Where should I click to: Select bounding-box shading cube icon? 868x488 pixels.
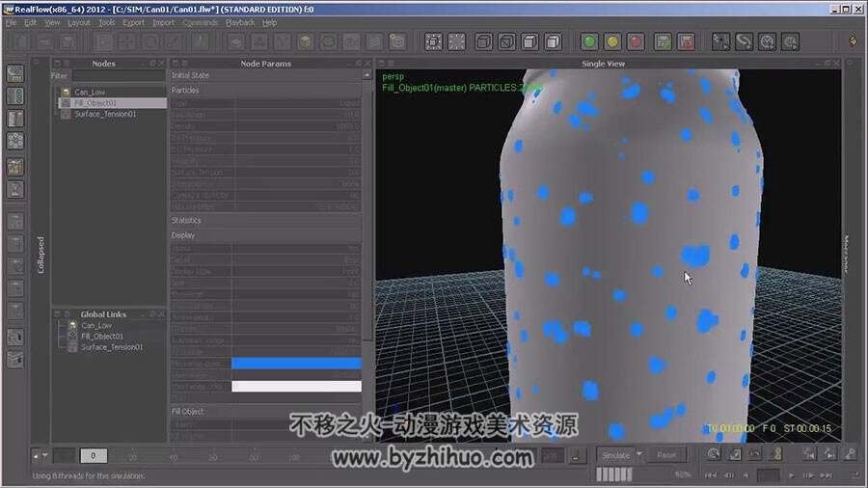tap(483, 41)
